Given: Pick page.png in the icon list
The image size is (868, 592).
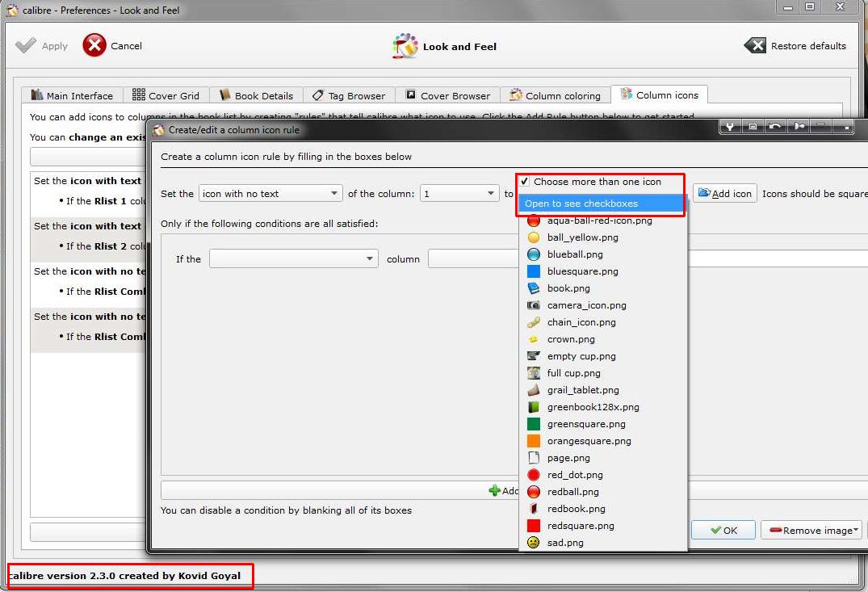Looking at the screenshot, I should pyautogui.click(x=602, y=458).
